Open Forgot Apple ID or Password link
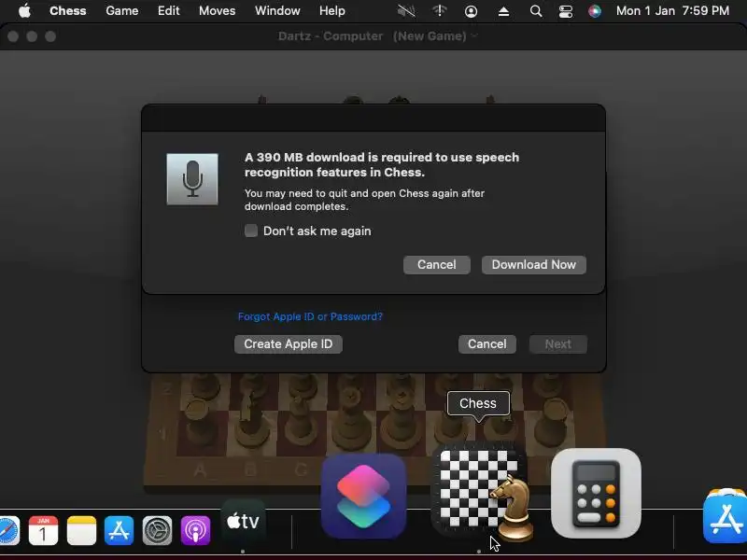The width and height of the screenshot is (747, 560). [310, 316]
